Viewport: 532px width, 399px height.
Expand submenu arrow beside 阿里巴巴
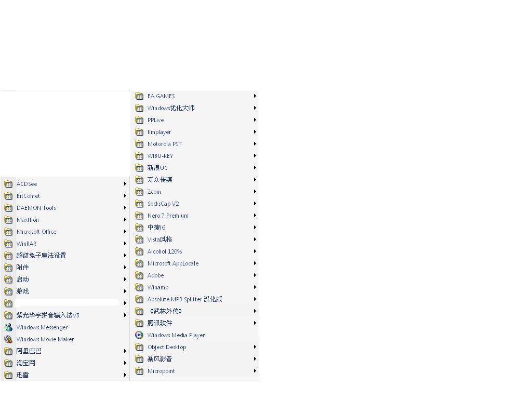[x=125, y=351]
